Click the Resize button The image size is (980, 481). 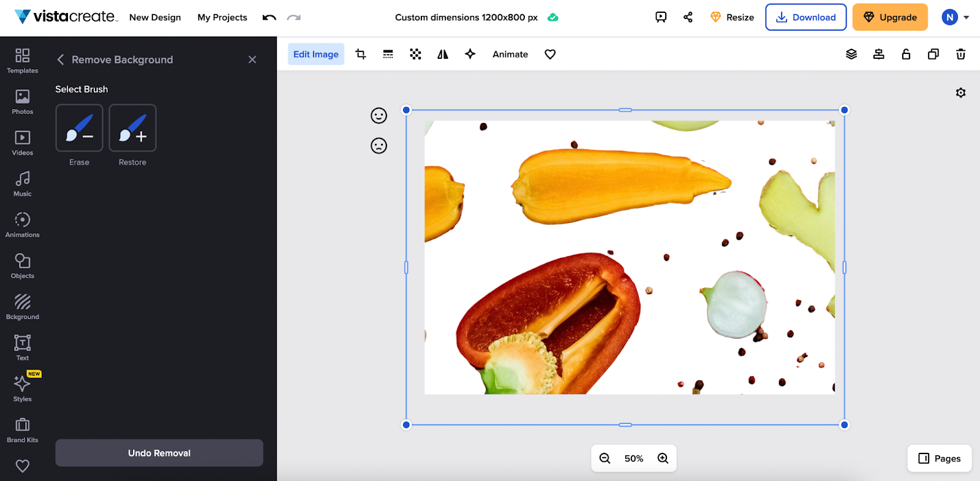point(732,17)
